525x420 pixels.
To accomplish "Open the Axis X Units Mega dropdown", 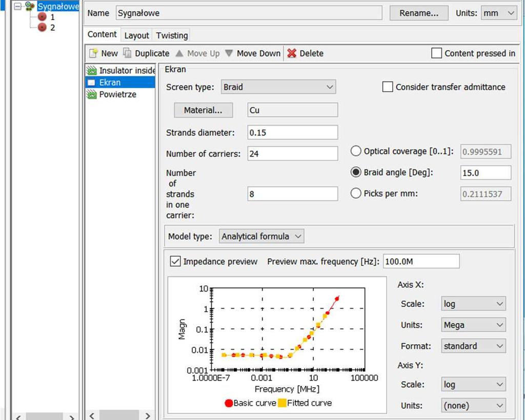I will (x=473, y=325).
